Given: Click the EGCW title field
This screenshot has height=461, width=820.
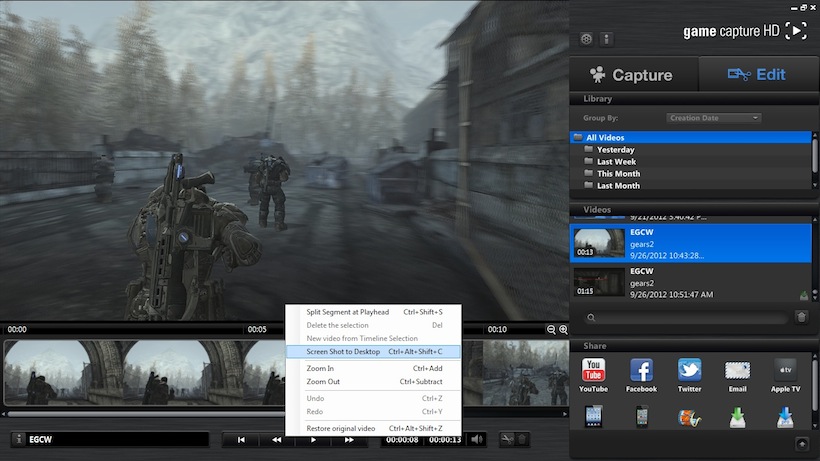Looking at the screenshot, I should (x=118, y=440).
